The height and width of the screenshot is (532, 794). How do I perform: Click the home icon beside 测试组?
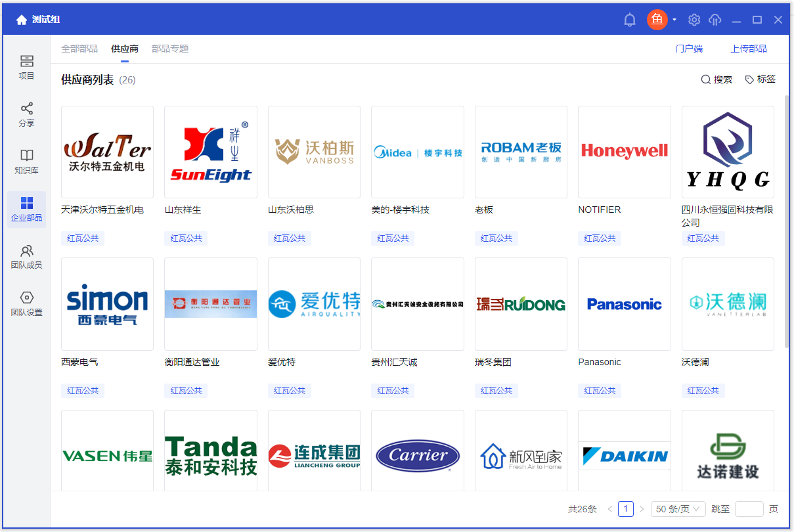(x=22, y=20)
